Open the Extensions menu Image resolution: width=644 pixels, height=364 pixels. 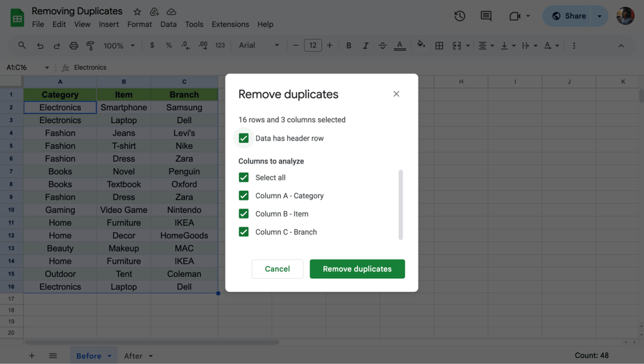[230, 24]
